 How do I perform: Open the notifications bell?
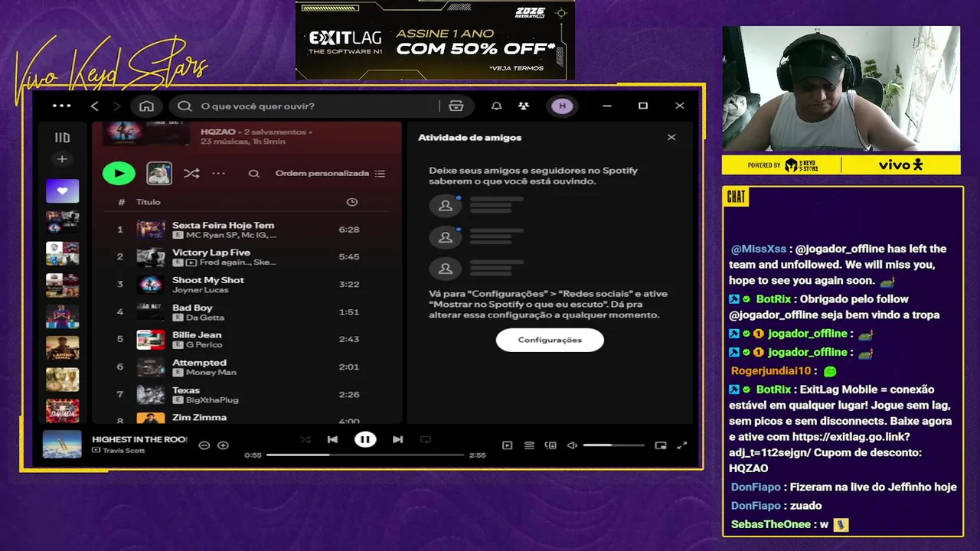[497, 106]
